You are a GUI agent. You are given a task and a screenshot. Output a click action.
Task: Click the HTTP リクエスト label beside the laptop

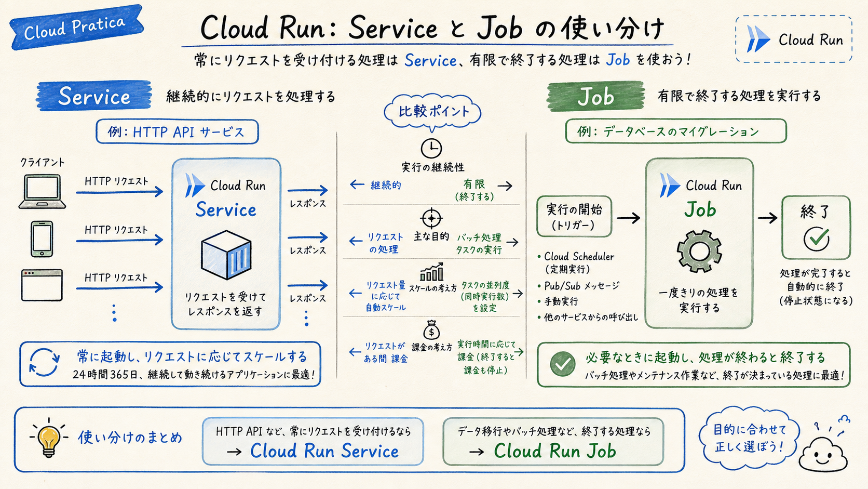[116, 181]
